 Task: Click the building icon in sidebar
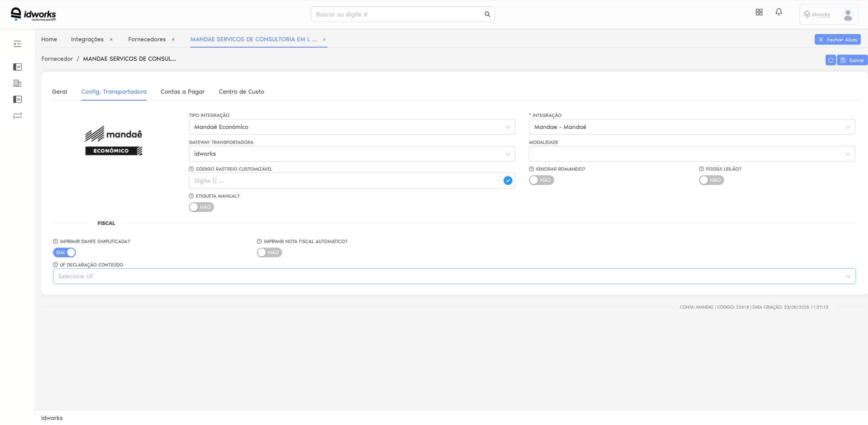[x=17, y=83]
